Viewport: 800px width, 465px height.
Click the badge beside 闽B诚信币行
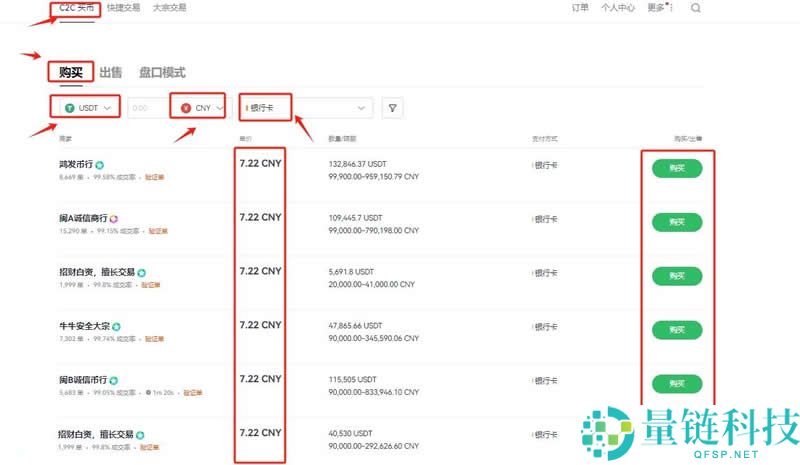[114, 381]
